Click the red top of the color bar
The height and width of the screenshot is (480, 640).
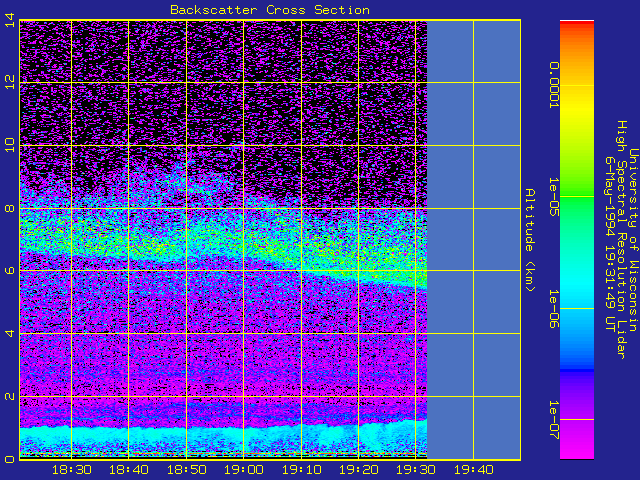tap(577, 25)
